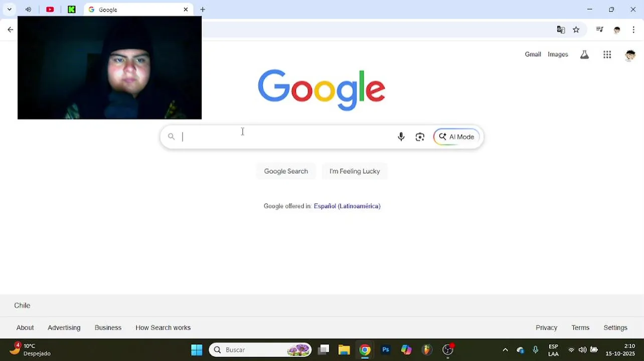Open the Advertising link
The image size is (644, 361).
(x=64, y=327)
